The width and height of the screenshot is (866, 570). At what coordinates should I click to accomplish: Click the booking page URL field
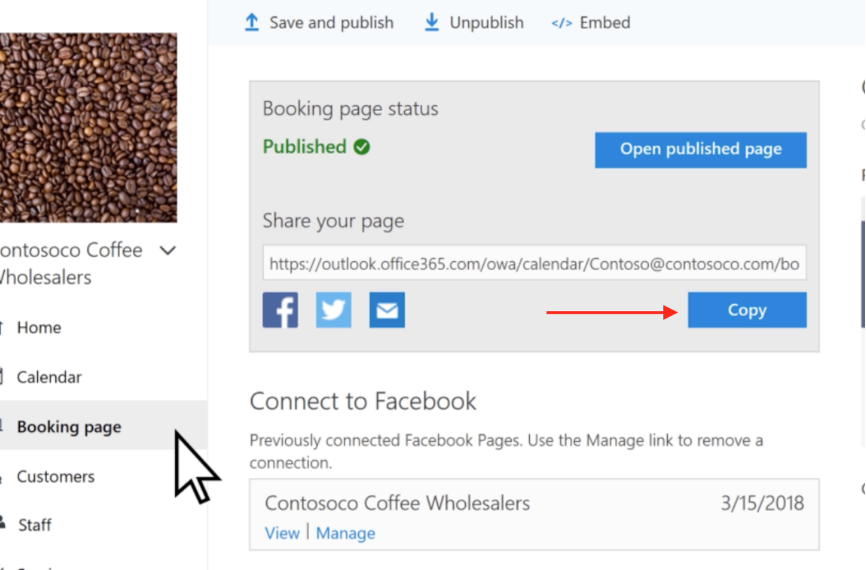pyautogui.click(x=534, y=263)
